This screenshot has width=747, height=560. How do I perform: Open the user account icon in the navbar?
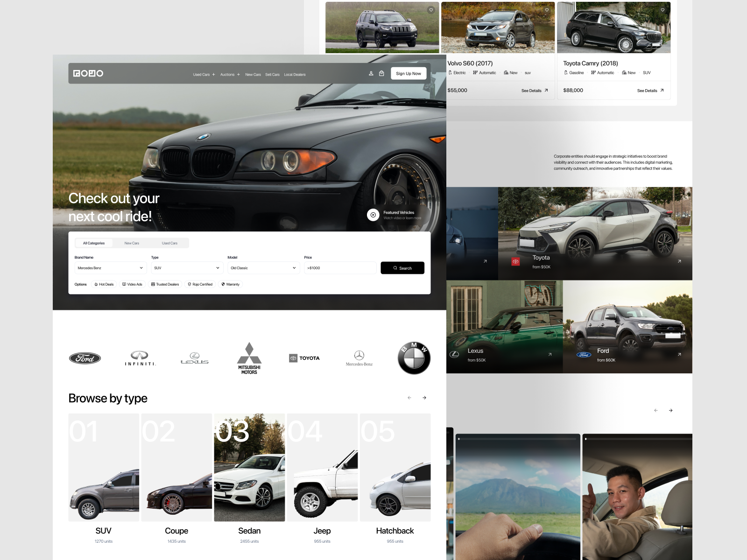371,73
